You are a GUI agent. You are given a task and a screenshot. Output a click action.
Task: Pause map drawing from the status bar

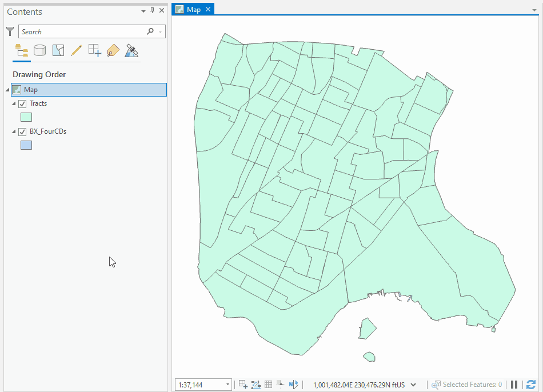click(x=514, y=384)
